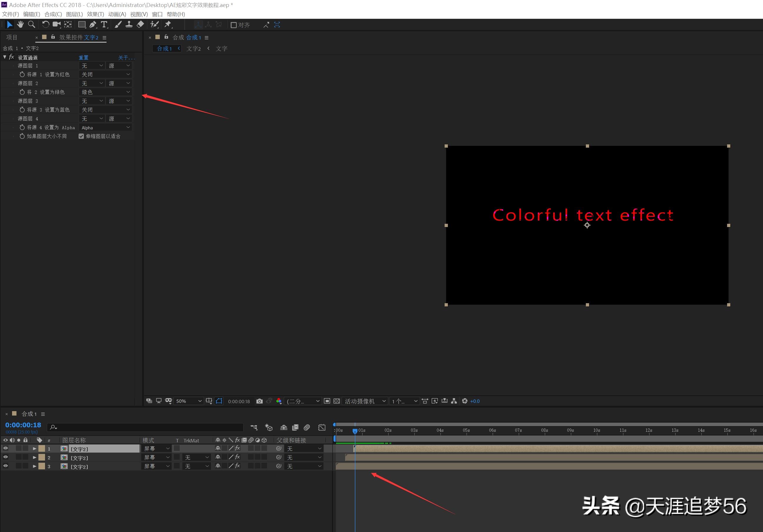Select the Hand tool in the toolbar

(x=20, y=25)
